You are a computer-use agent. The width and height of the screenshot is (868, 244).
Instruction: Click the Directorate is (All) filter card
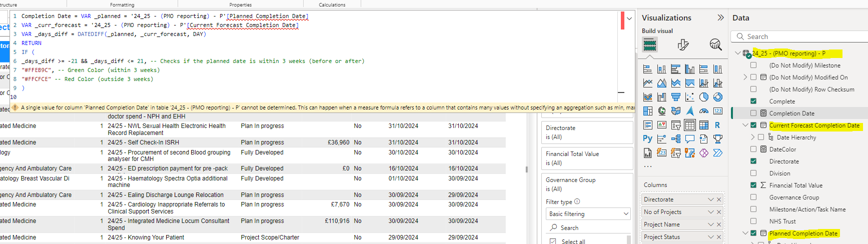tap(587, 132)
